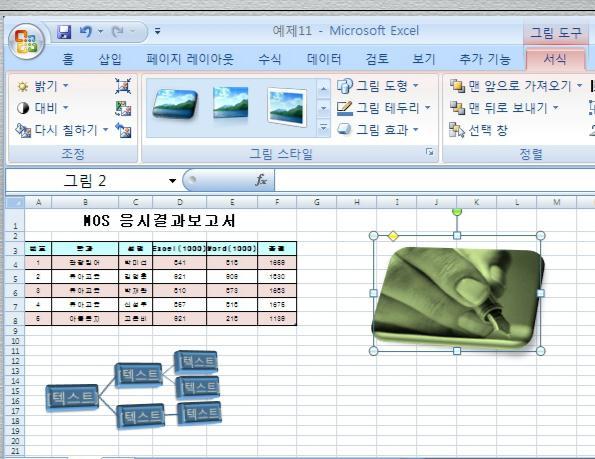
Task: Click the Change Picture icon beside 대비
Action: [x=123, y=108]
